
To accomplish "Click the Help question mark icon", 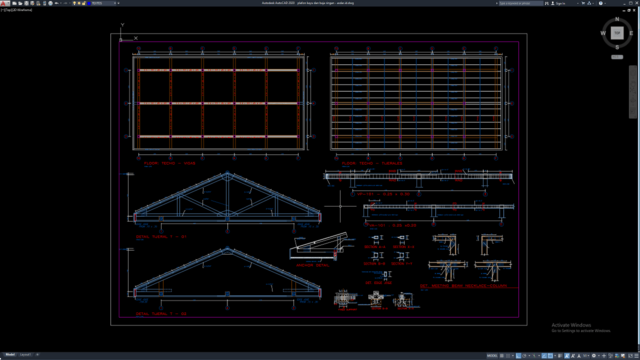I will 601,3.
